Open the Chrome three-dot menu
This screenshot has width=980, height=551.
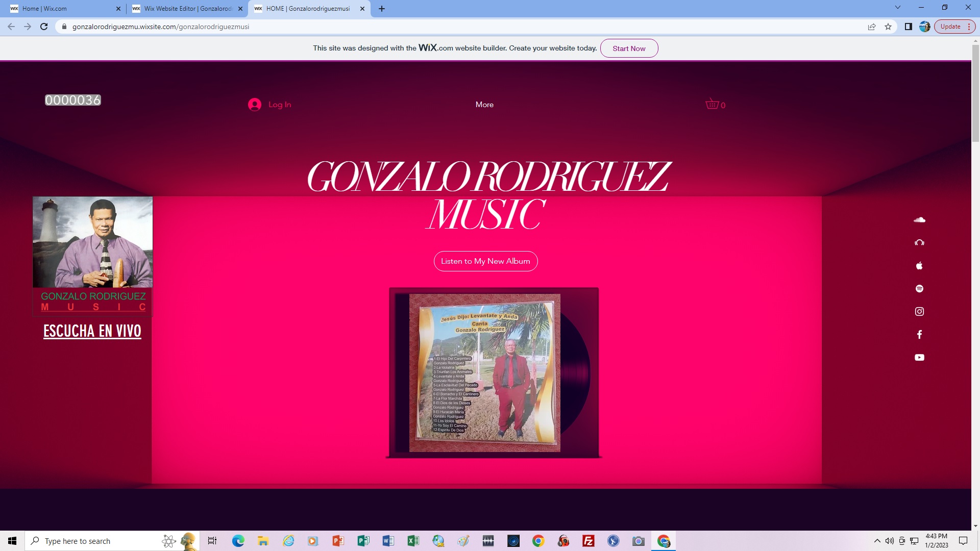coord(969,27)
